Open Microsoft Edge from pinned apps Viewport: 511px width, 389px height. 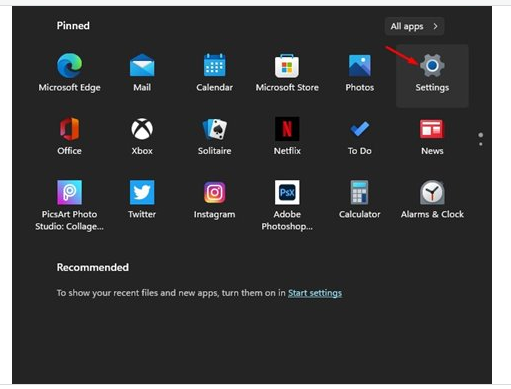(x=69, y=72)
